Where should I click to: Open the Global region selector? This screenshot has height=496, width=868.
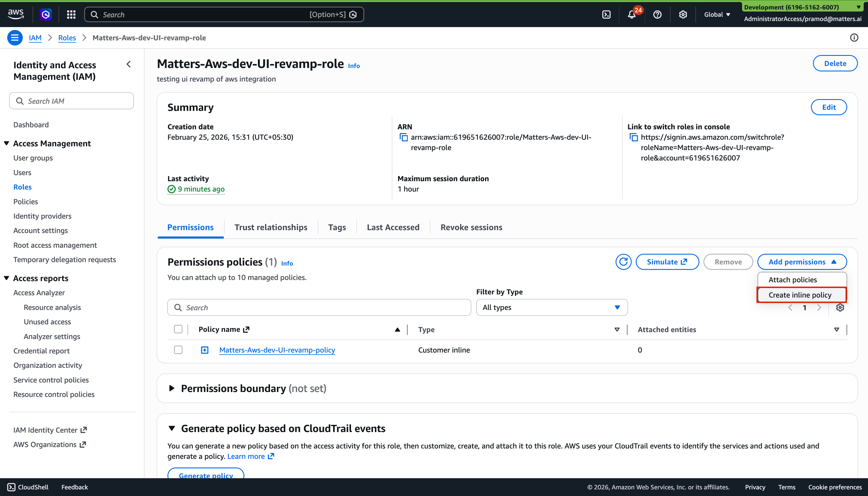717,14
